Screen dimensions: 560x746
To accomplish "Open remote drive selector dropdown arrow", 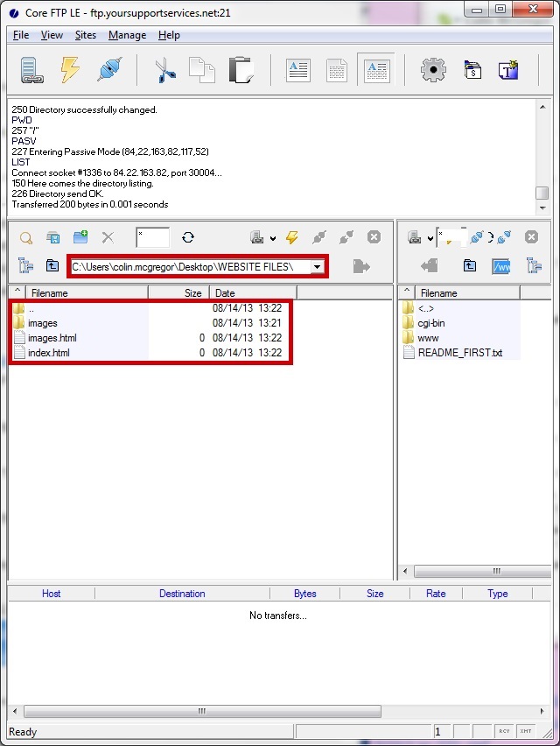I will (430, 238).
